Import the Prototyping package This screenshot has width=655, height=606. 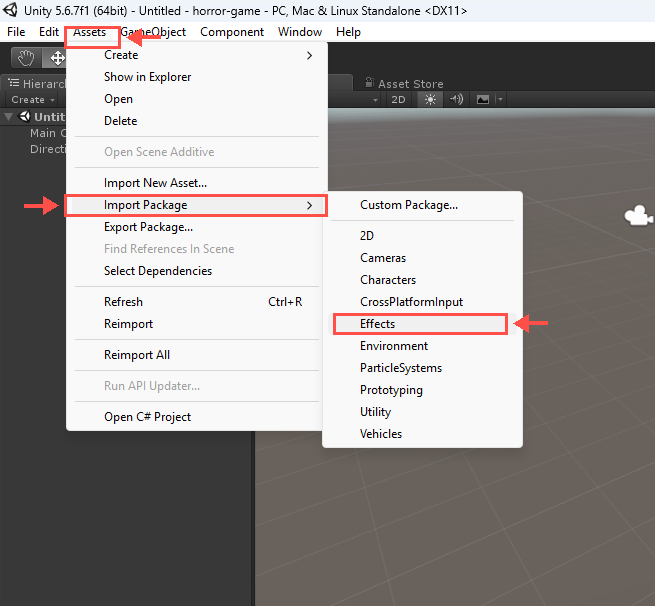pyautogui.click(x=422, y=390)
